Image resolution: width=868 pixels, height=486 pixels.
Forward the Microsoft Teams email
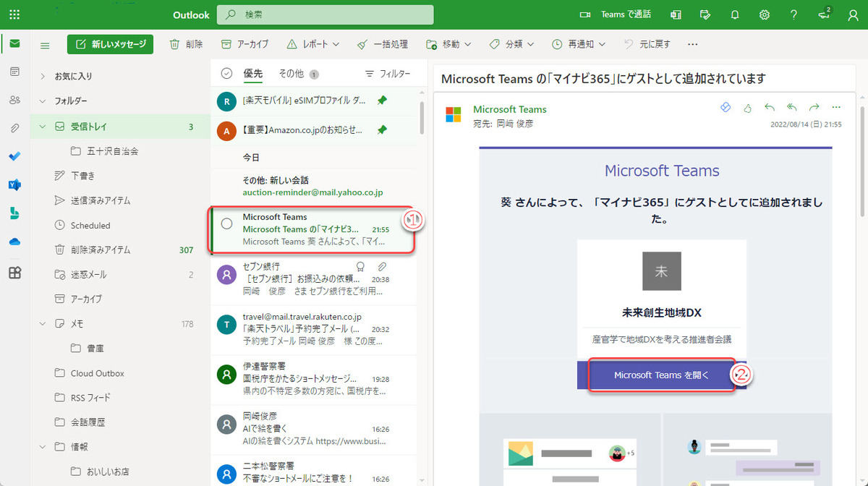coord(814,108)
